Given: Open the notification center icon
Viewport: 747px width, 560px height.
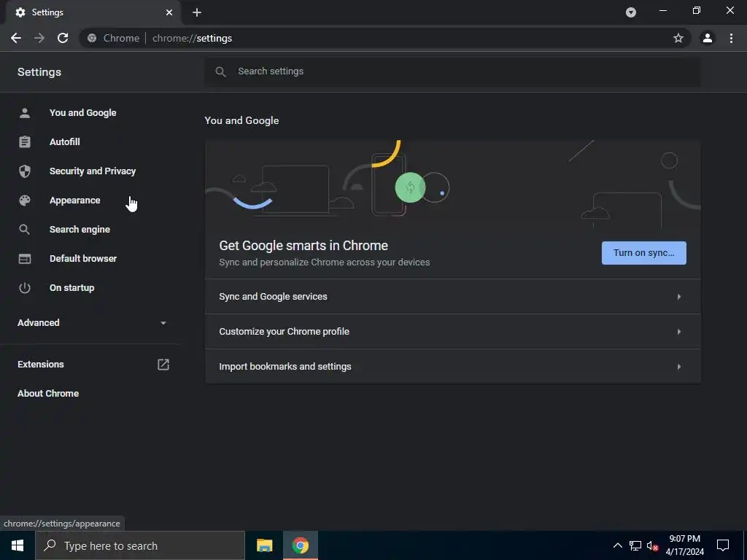Looking at the screenshot, I should pos(723,545).
